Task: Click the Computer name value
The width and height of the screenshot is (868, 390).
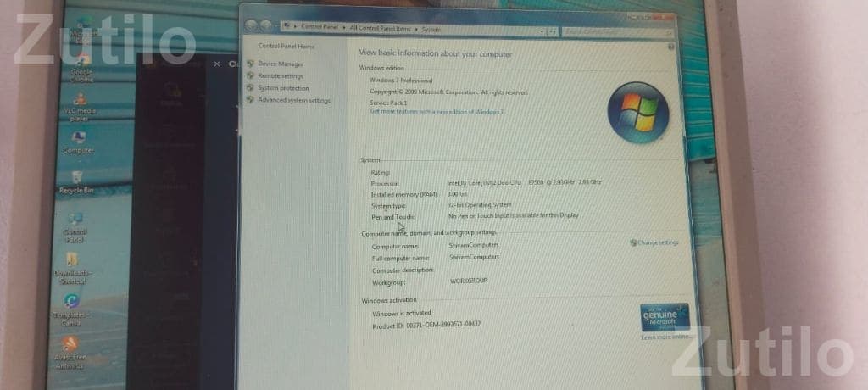Action: point(475,244)
